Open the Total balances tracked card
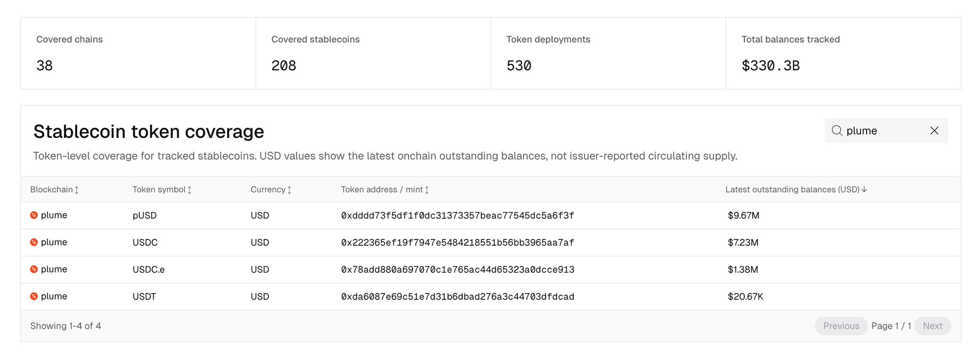 (x=843, y=53)
